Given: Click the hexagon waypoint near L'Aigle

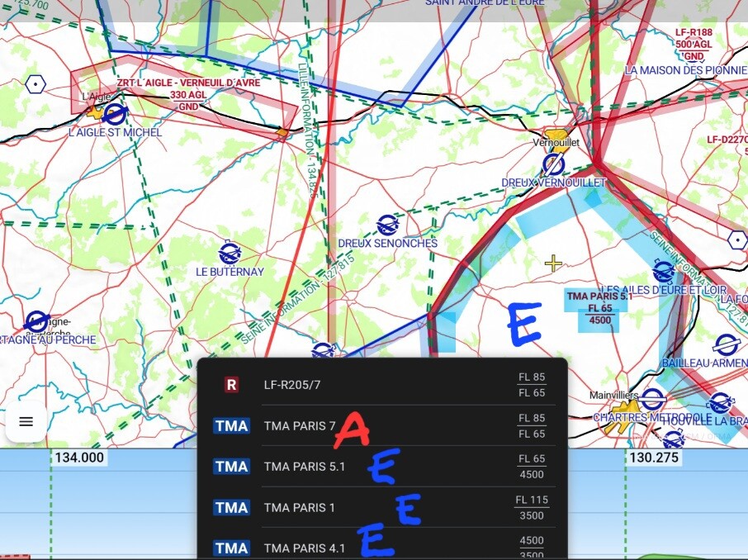Looking at the screenshot, I should pos(36,84).
